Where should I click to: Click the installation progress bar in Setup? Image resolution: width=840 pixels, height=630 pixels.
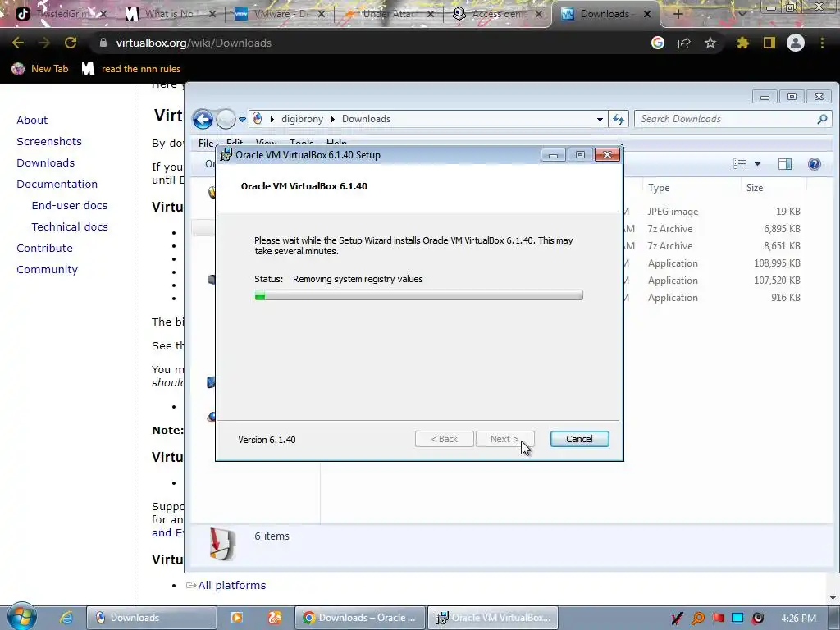(x=418, y=295)
